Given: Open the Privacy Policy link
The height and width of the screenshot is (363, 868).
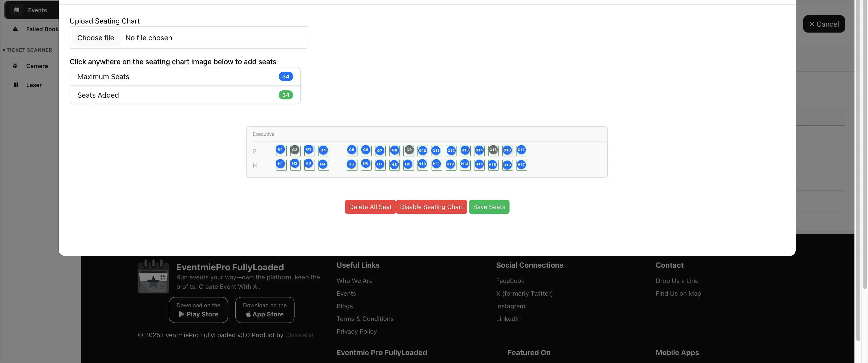Looking at the screenshot, I should click(x=356, y=331).
